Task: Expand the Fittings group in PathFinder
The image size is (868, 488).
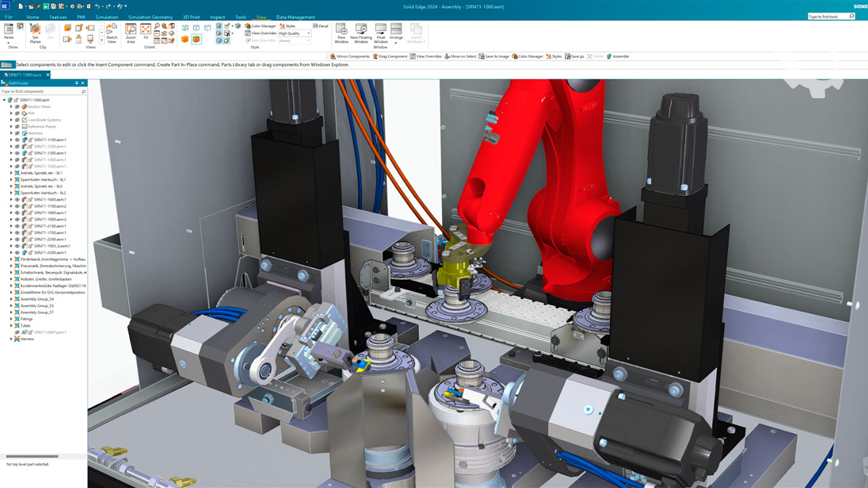Action: tap(11, 319)
